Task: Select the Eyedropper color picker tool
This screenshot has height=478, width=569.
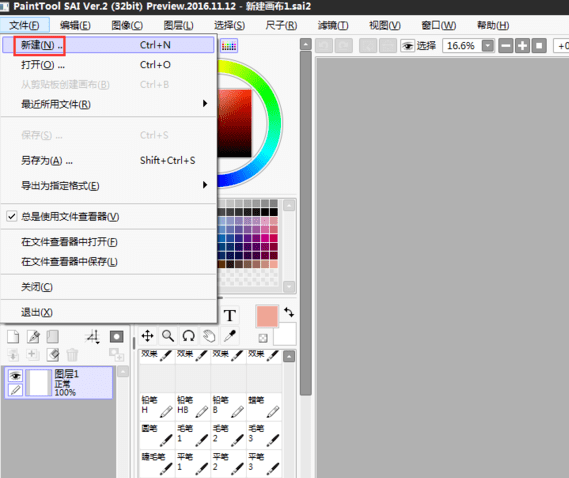Action: 230,336
